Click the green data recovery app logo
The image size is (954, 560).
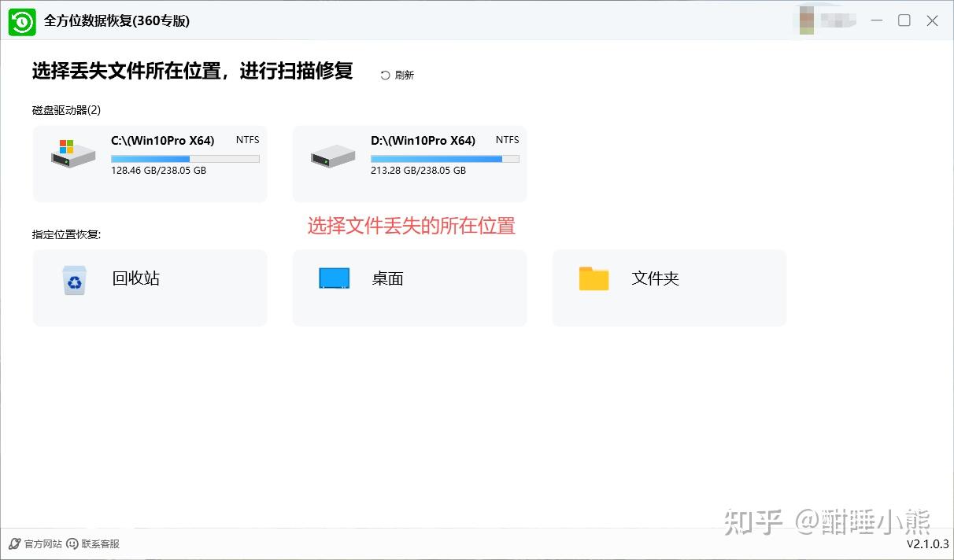[x=22, y=21]
